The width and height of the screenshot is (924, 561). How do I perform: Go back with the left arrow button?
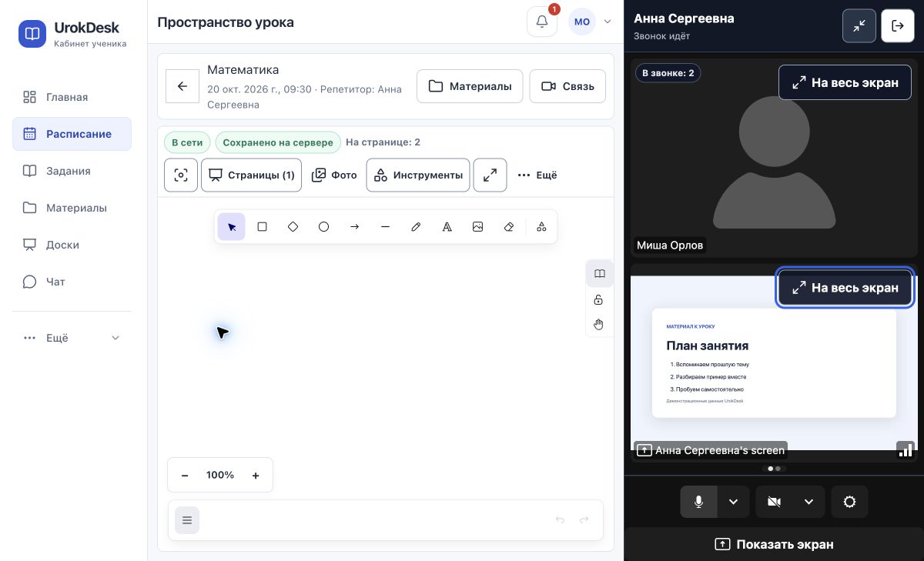(x=182, y=86)
